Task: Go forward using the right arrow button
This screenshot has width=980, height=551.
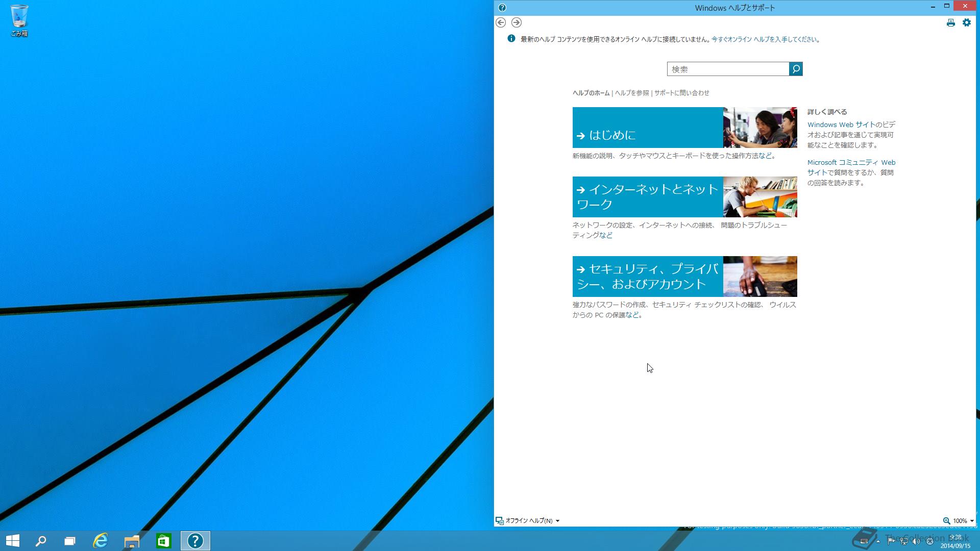Action: pos(517,22)
